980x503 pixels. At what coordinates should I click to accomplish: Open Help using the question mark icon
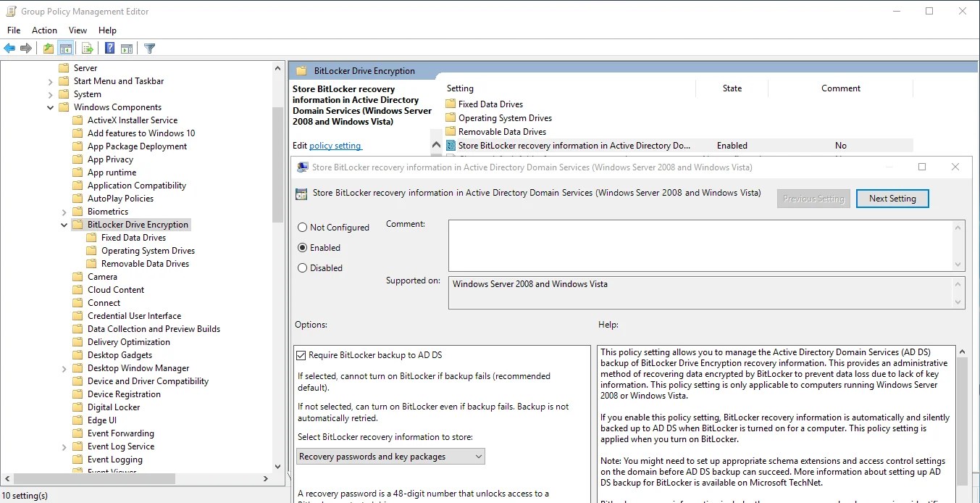pyautogui.click(x=109, y=48)
